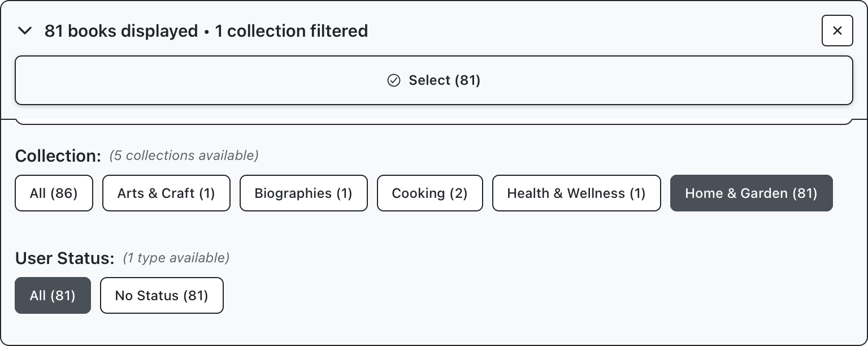The width and height of the screenshot is (868, 346).
Task: Filter by Biographies collection
Action: 303,193
